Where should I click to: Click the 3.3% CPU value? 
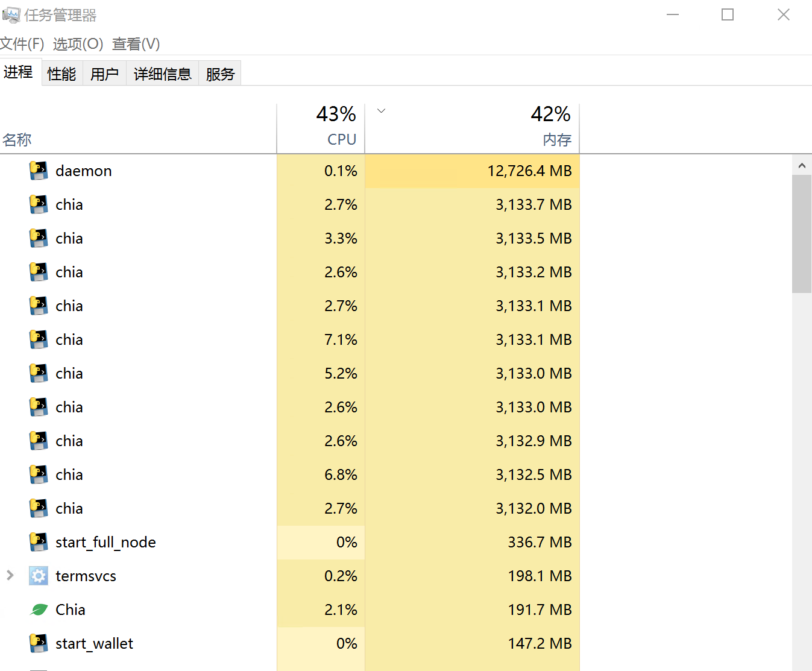pyautogui.click(x=341, y=239)
